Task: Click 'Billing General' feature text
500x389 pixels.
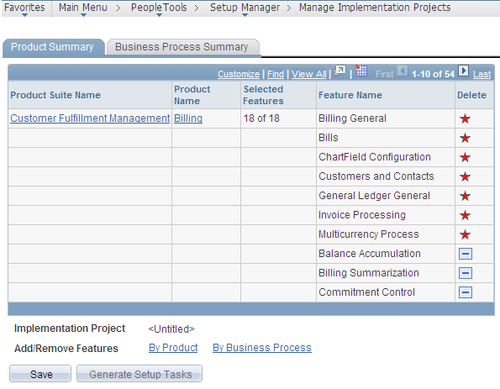Action: [x=352, y=118]
